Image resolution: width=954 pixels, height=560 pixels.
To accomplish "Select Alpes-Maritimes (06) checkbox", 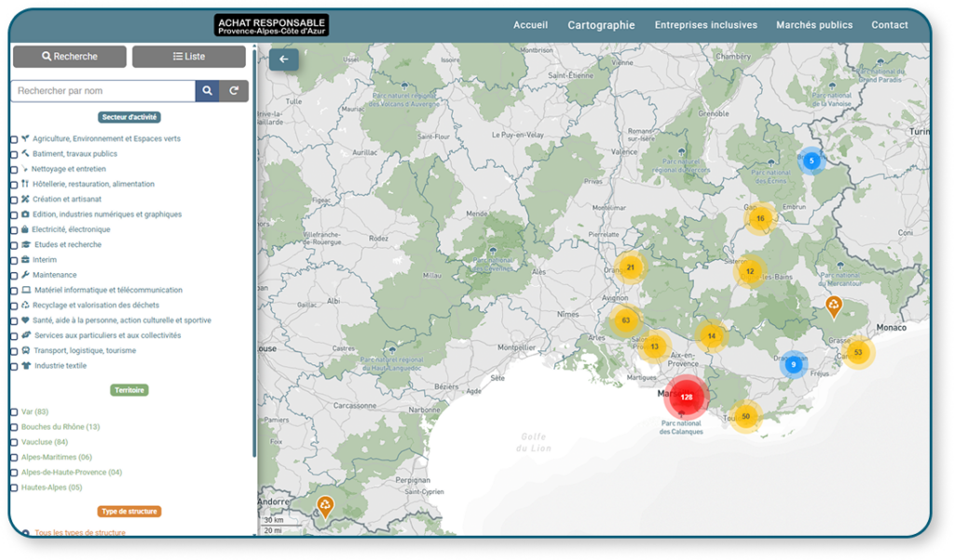I will [x=14, y=458].
